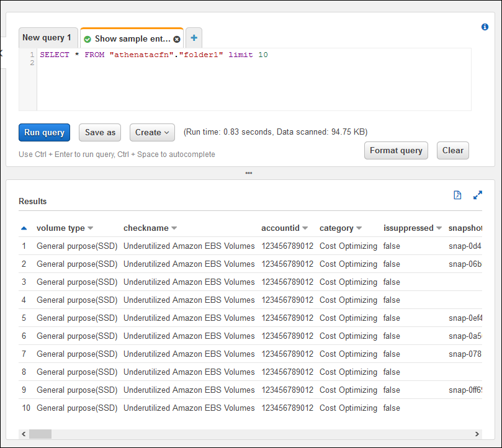Format the SQL query

(x=396, y=150)
